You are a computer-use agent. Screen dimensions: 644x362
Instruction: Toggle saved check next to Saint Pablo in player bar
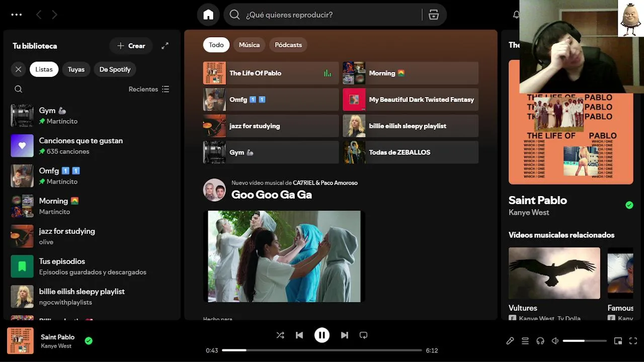pos(89,341)
